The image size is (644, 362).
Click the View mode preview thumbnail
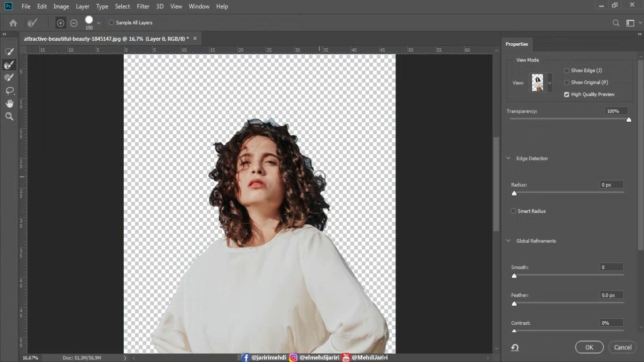pos(538,83)
